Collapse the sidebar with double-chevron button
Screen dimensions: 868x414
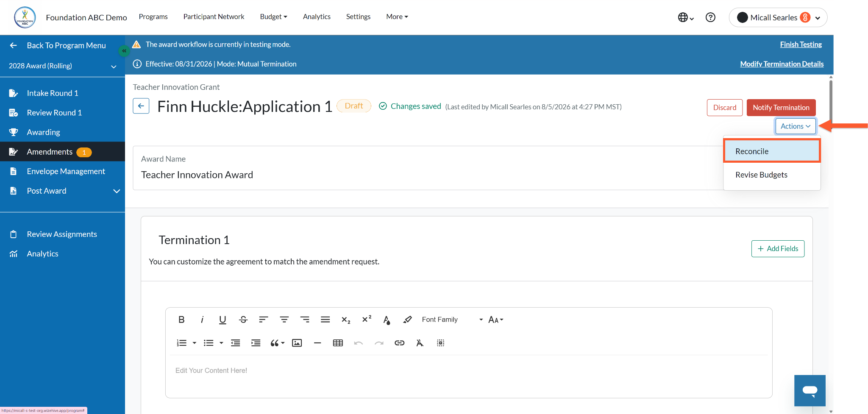pyautogui.click(x=124, y=51)
